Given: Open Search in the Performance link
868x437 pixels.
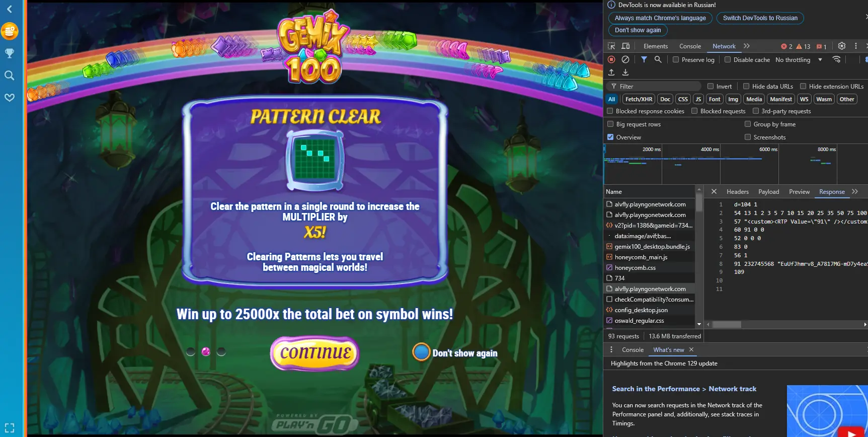Looking at the screenshot, I should (684, 389).
